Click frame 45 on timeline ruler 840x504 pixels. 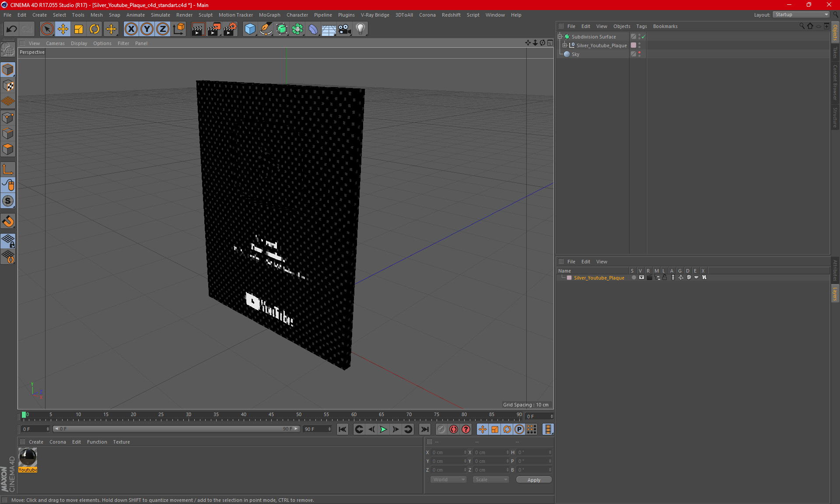pos(271,415)
